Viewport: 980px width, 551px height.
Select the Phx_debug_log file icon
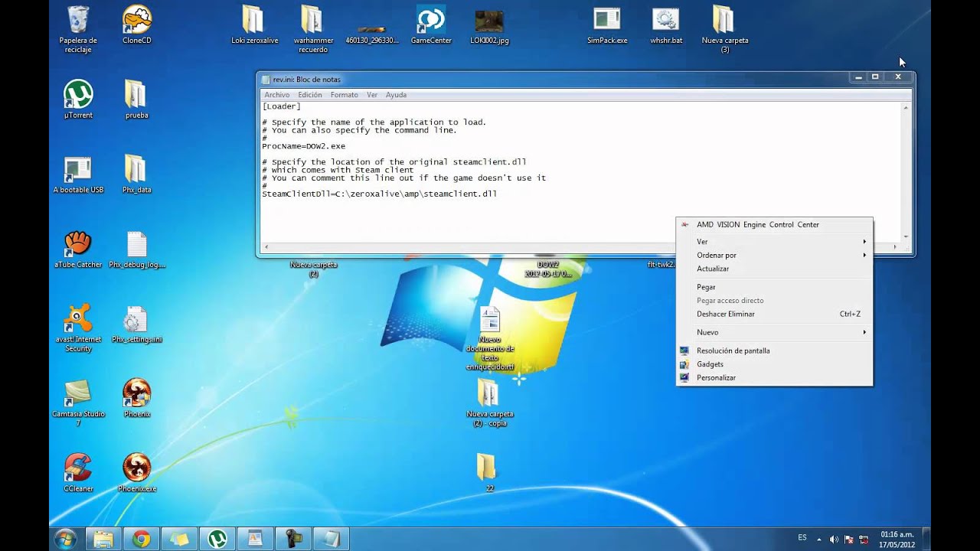tap(137, 249)
